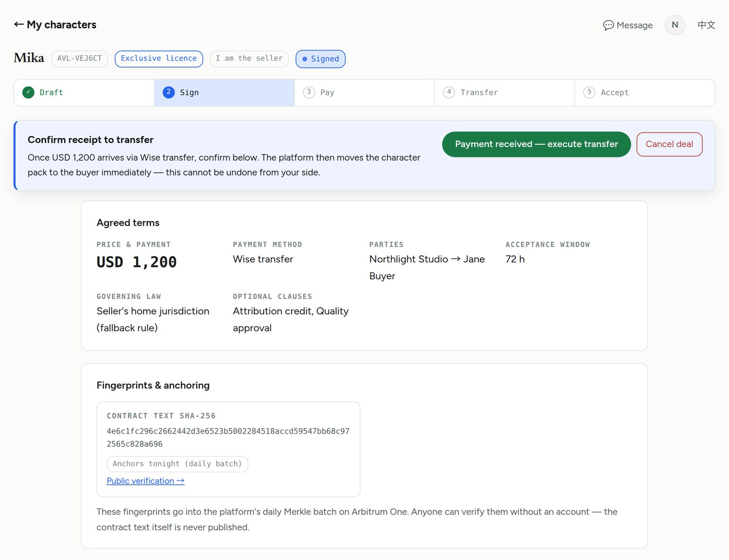The height and width of the screenshot is (560, 729).
Task: Click the Northlight Studio → Jane Buyer parties
Action: [427, 268]
